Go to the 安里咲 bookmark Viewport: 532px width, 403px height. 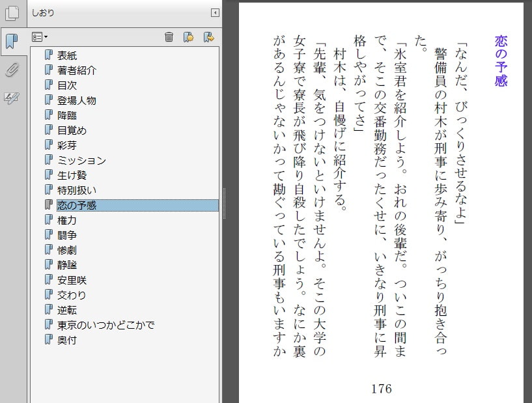pyautogui.click(x=72, y=280)
